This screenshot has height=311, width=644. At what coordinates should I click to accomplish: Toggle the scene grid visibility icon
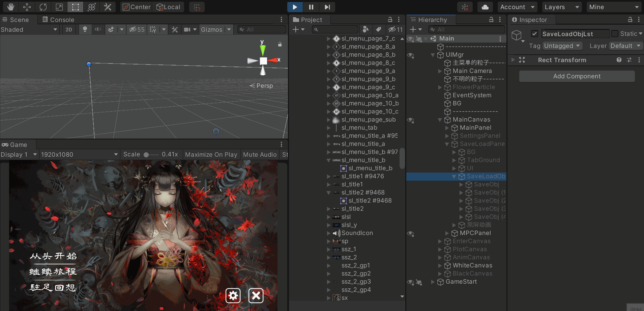pos(153,29)
